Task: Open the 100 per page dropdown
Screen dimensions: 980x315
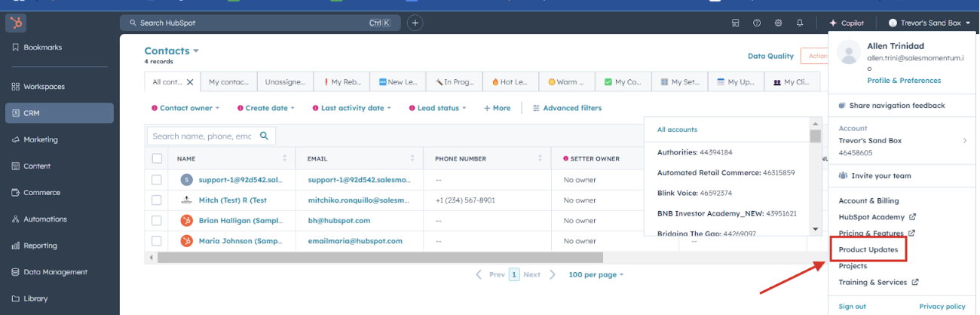Action: (x=596, y=275)
